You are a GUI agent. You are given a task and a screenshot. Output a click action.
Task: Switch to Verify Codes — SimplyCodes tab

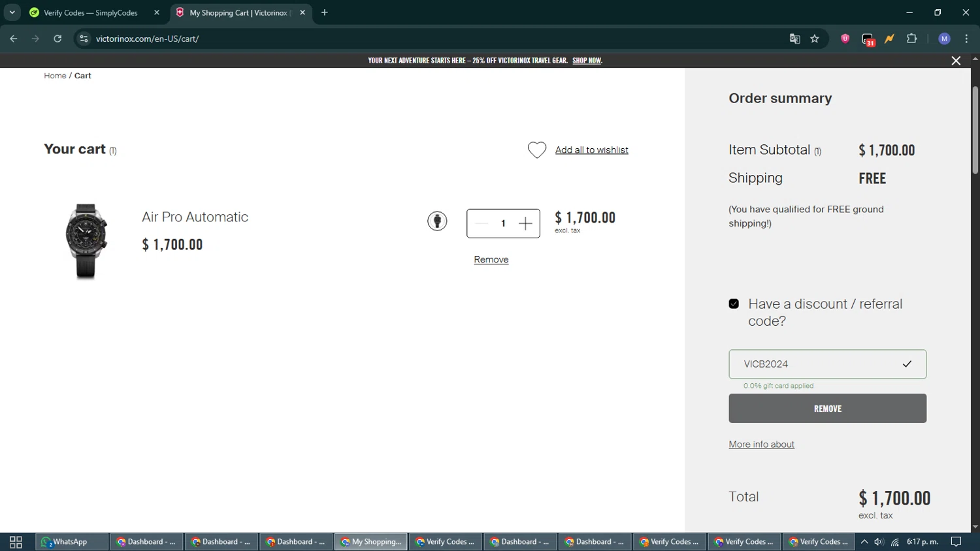[x=91, y=12]
